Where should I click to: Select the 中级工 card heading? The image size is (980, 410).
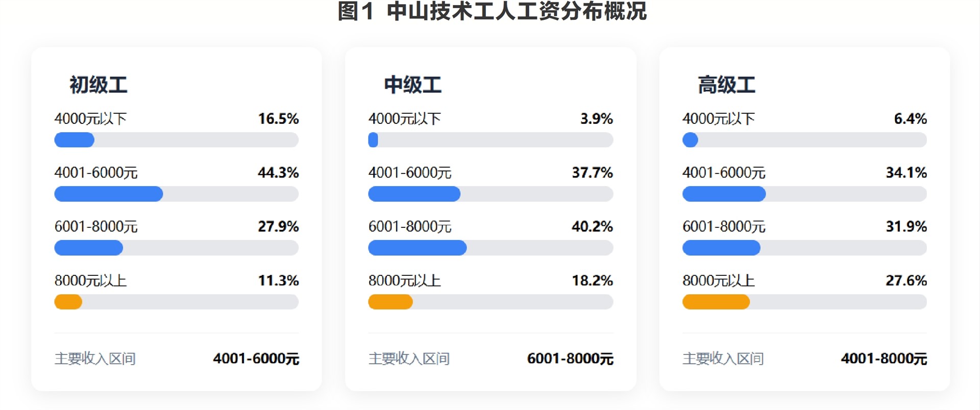point(412,85)
